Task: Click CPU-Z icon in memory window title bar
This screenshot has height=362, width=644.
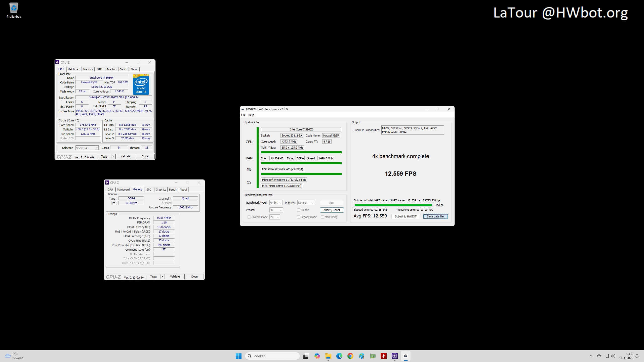Action: 107,183
